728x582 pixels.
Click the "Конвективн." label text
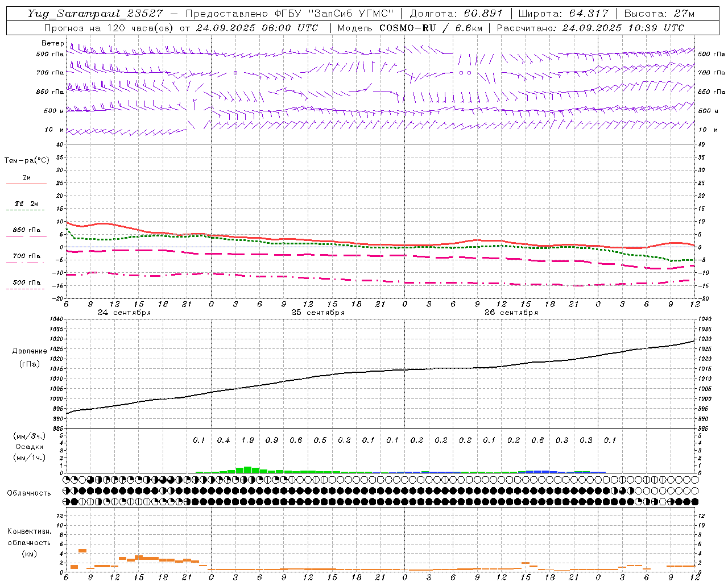click(x=29, y=531)
